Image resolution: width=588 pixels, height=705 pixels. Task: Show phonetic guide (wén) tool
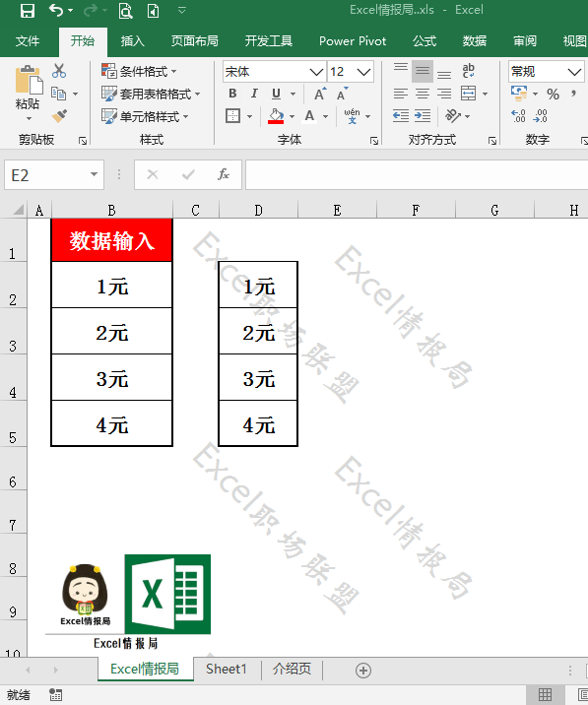(x=352, y=116)
